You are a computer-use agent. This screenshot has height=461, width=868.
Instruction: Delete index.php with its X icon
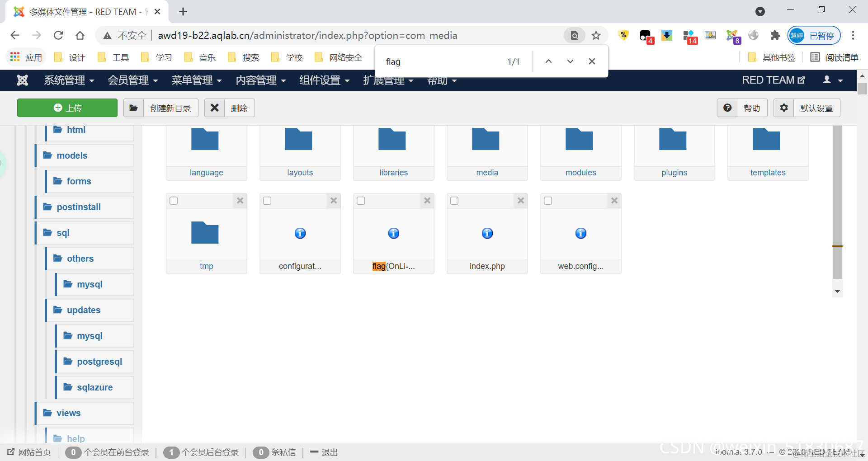[521, 201]
